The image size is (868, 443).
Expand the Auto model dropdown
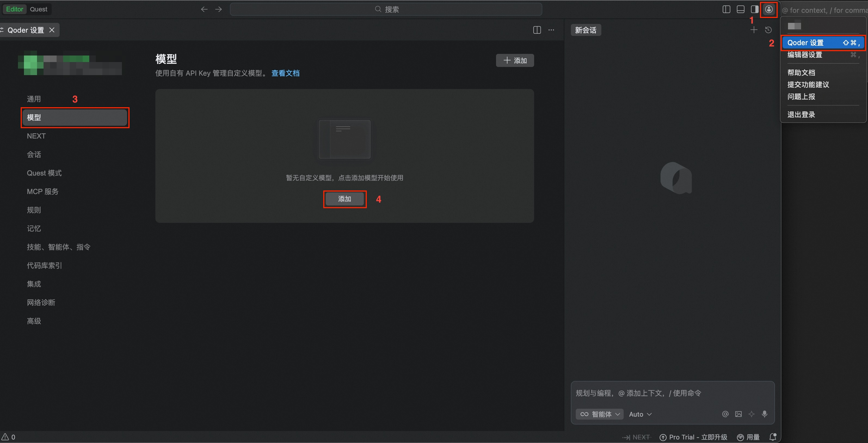point(640,414)
